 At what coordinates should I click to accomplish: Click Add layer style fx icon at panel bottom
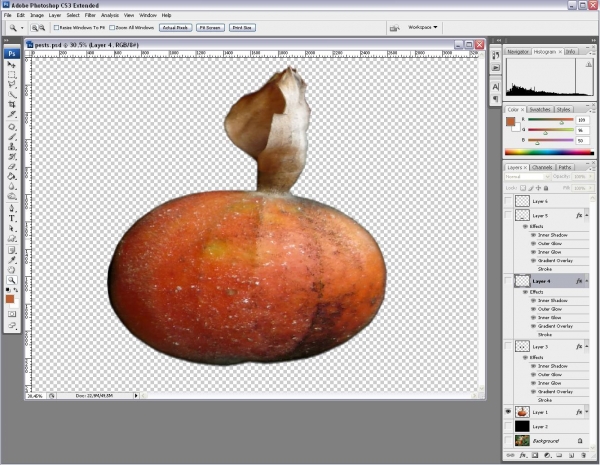523,455
